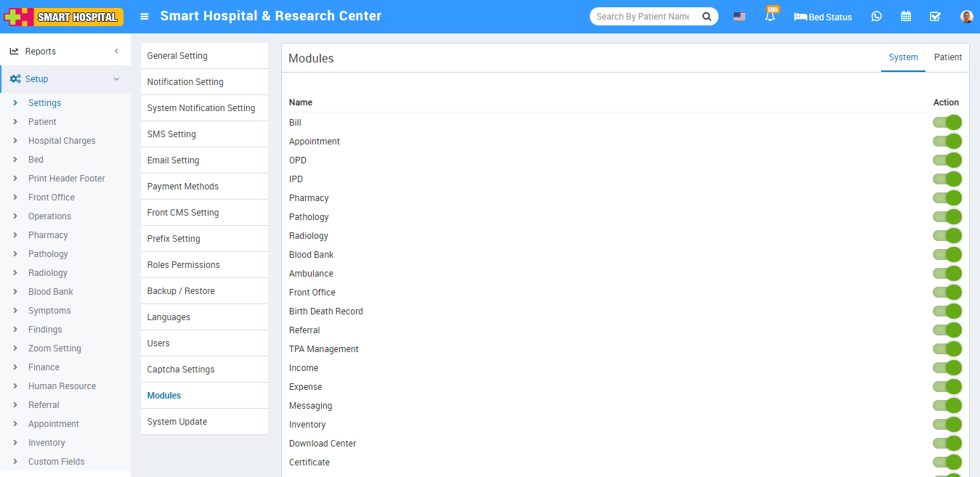Switch to the Patient modules tab
The image size is (980, 477).
point(947,57)
